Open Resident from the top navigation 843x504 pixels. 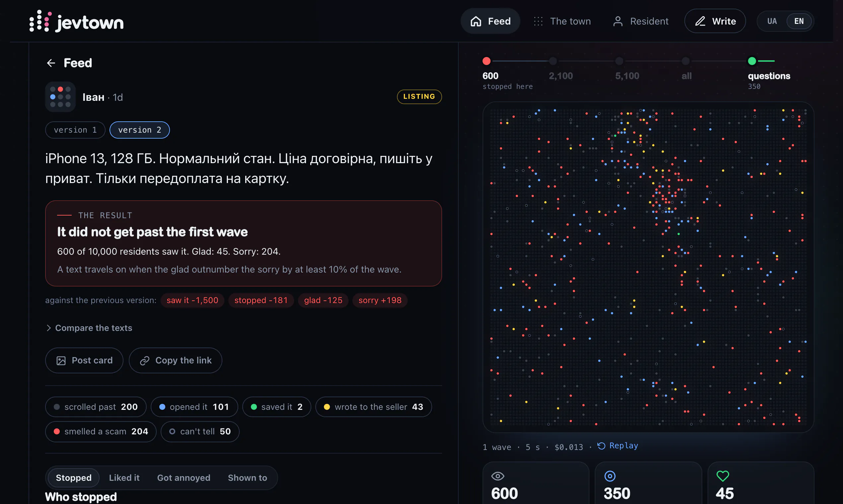click(641, 21)
